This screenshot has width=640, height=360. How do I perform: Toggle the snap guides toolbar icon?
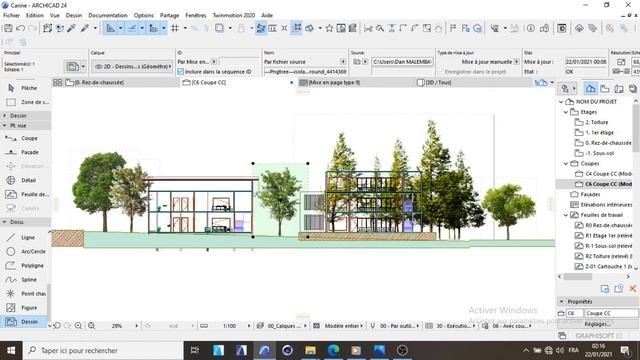click(132, 28)
